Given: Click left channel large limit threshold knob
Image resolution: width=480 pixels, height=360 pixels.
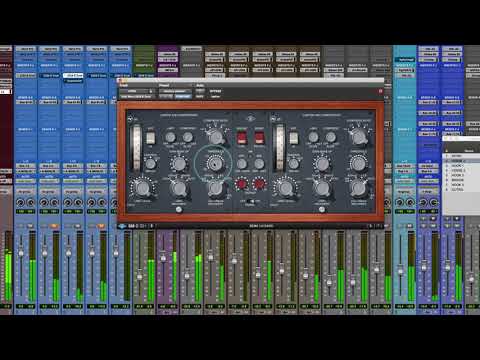Looking at the screenshot, I should (x=143, y=188).
